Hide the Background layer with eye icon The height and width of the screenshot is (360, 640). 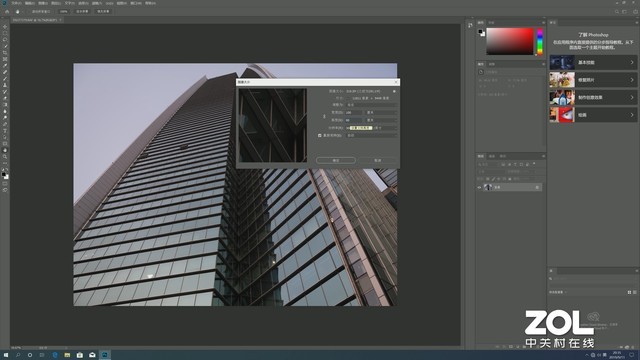coord(479,187)
